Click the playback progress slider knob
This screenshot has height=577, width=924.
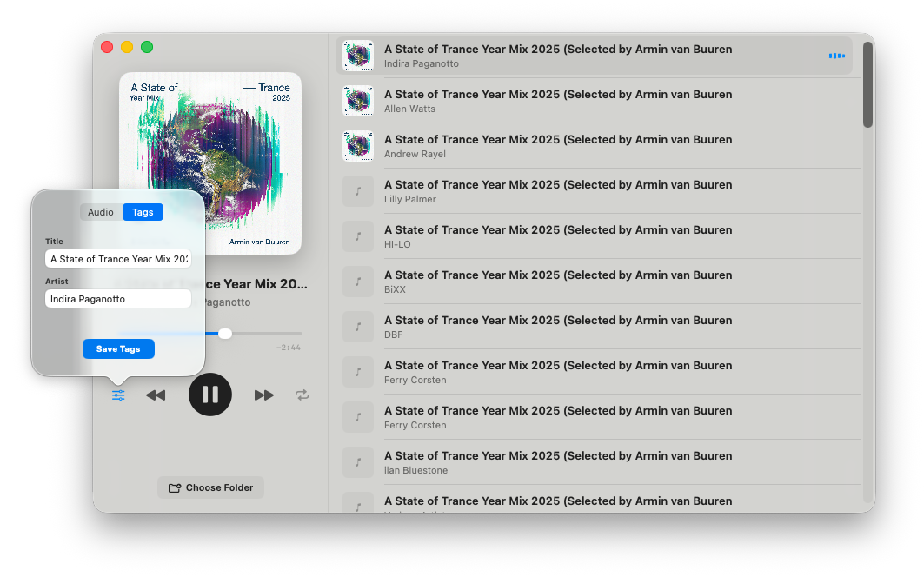point(225,335)
